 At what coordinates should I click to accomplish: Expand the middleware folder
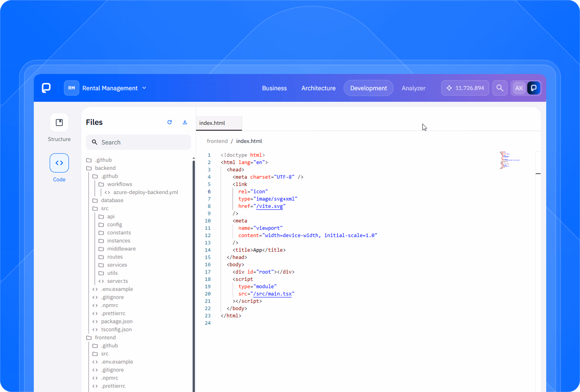pyautogui.click(x=117, y=249)
